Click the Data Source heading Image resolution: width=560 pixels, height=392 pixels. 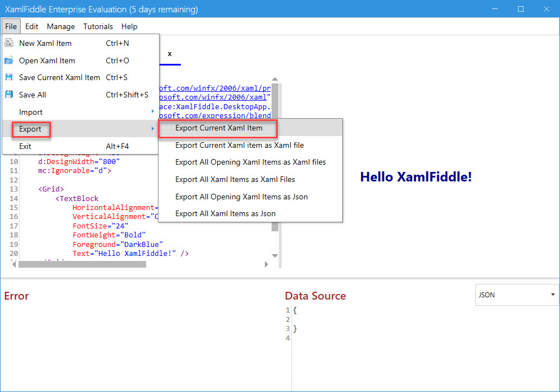click(x=315, y=296)
